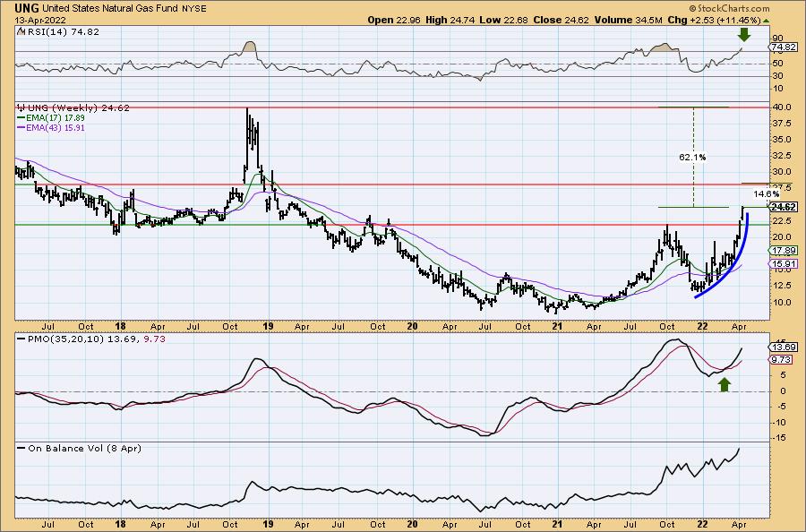Click the 32.5 label on the price axis
Screen dimensions: 806x532
click(x=781, y=156)
